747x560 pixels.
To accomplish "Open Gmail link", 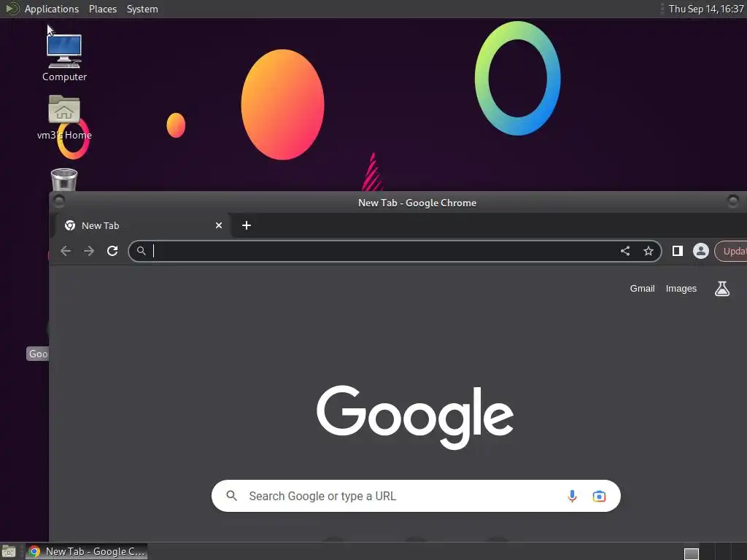I will pyautogui.click(x=642, y=289).
